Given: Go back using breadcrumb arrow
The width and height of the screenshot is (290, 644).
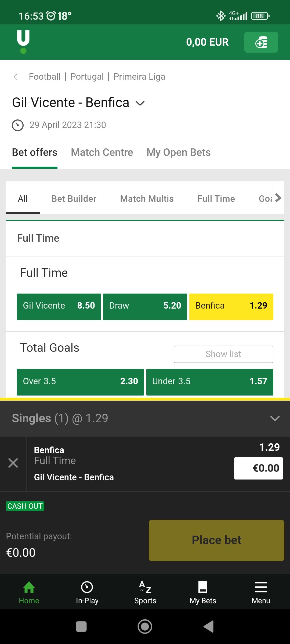Looking at the screenshot, I should point(16,77).
